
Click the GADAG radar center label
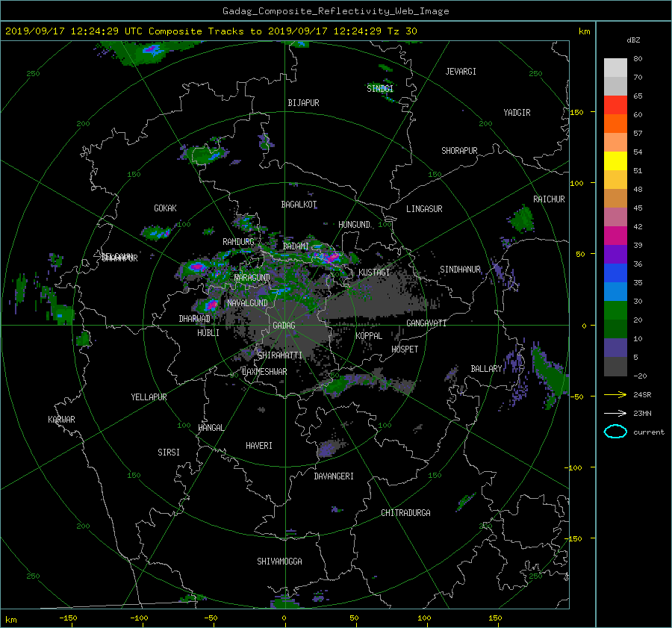click(284, 326)
